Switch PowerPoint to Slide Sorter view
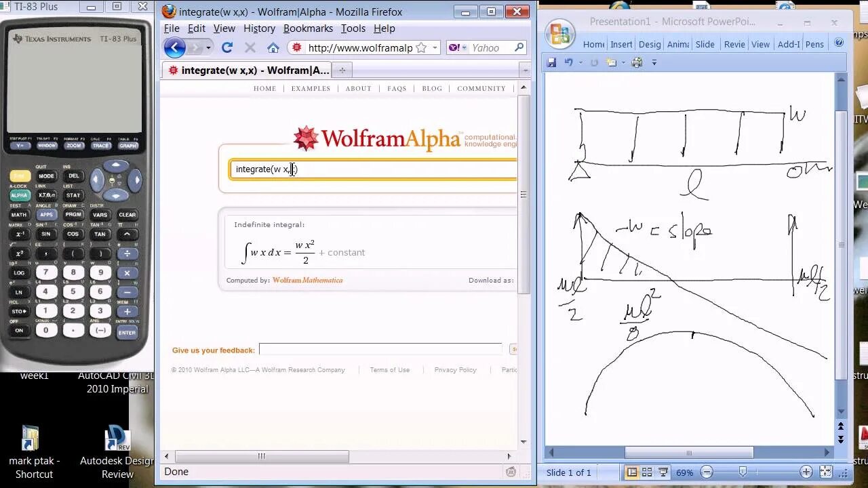This screenshot has width=868, height=488. 647,472
